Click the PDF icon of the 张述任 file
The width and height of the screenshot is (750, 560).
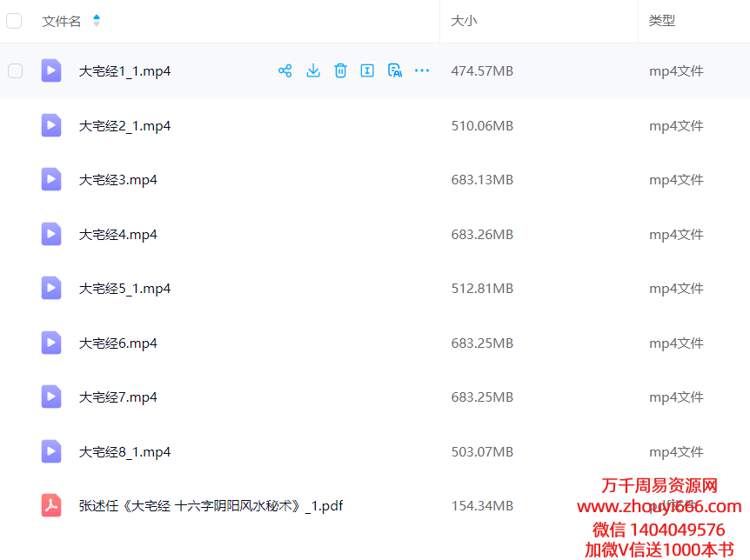(51, 505)
